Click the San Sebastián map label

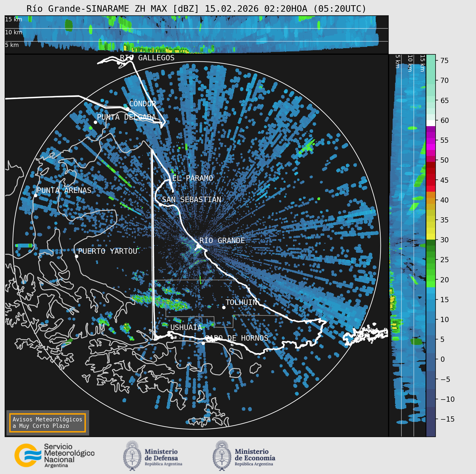tap(191, 199)
